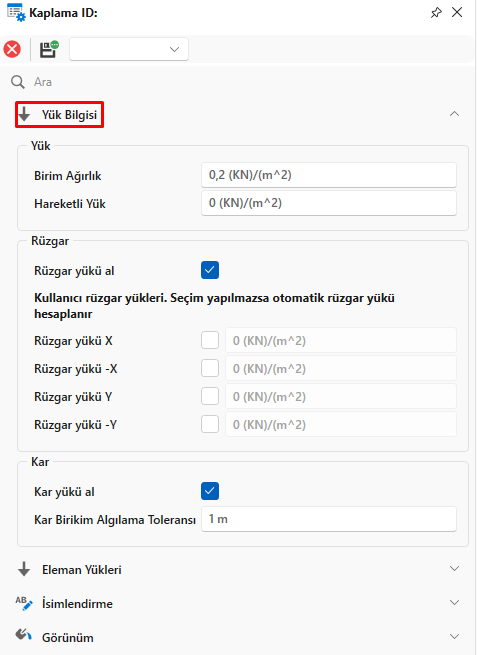Open the Eleman Yükleri section
The height and width of the screenshot is (655, 477).
coord(238,570)
